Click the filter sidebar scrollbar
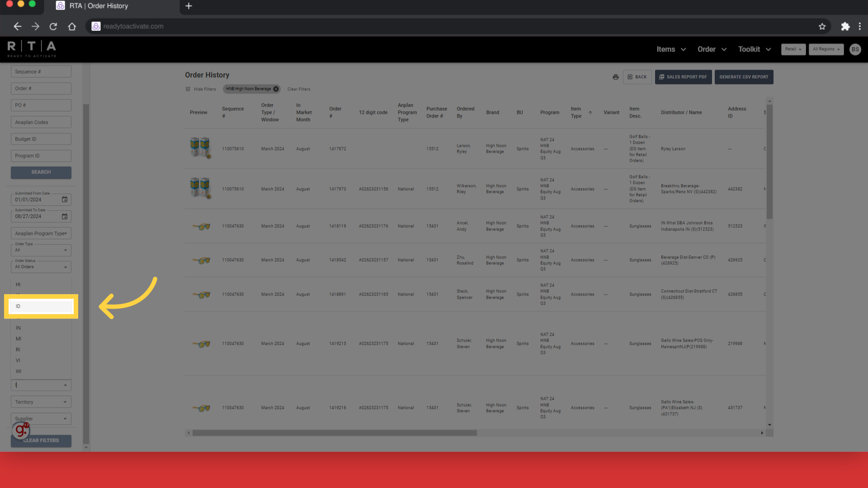The height and width of the screenshot is (488, 868). click(86, 274)
